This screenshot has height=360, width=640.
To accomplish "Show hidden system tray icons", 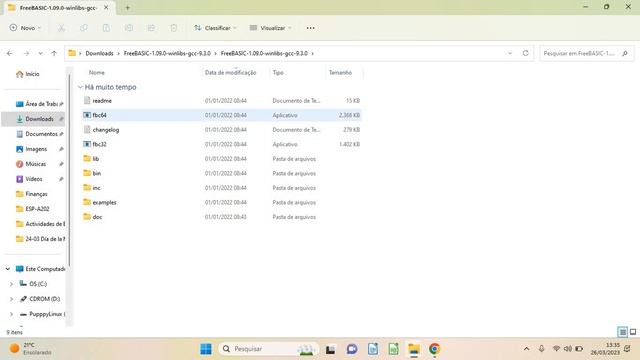I will click(x=527, y=349).
